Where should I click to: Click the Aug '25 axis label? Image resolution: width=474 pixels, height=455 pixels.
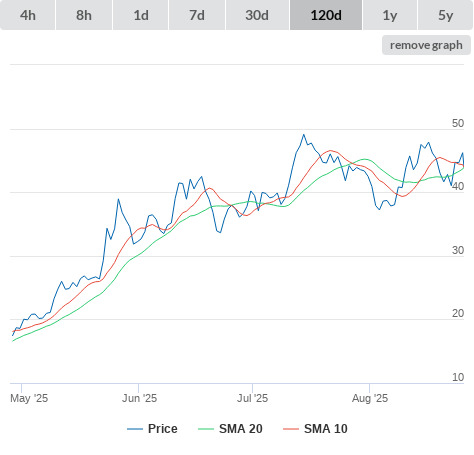click(x=370, y=398)
